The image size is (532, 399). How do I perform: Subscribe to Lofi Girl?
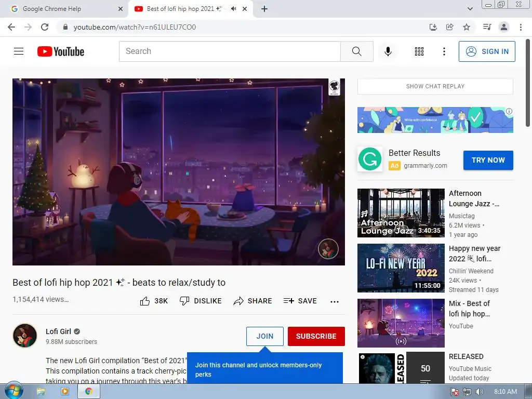[316, 336]
